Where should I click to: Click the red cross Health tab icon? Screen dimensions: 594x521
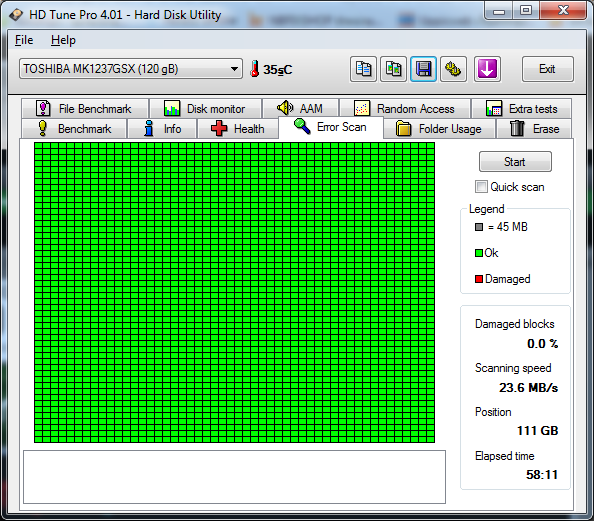point(219,128)
